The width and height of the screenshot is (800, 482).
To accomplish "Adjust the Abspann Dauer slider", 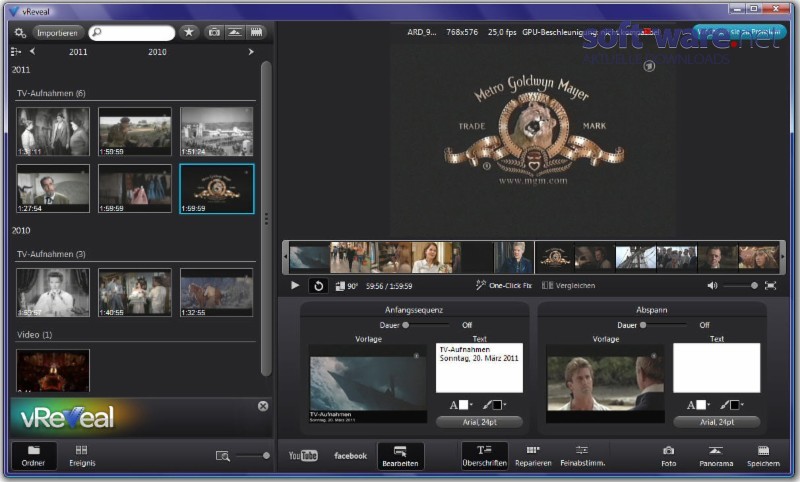I will click(x=664, y=325).
